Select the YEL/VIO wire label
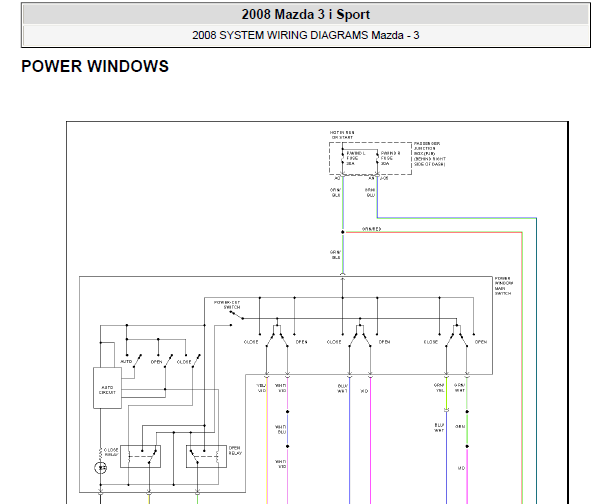The image size is (602, 504). click(261, 388)
